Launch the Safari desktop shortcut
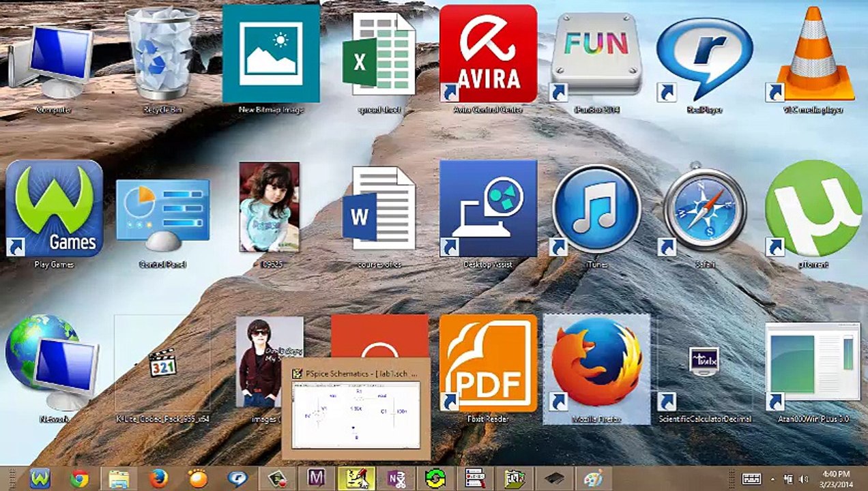 [x=705, y=214]
